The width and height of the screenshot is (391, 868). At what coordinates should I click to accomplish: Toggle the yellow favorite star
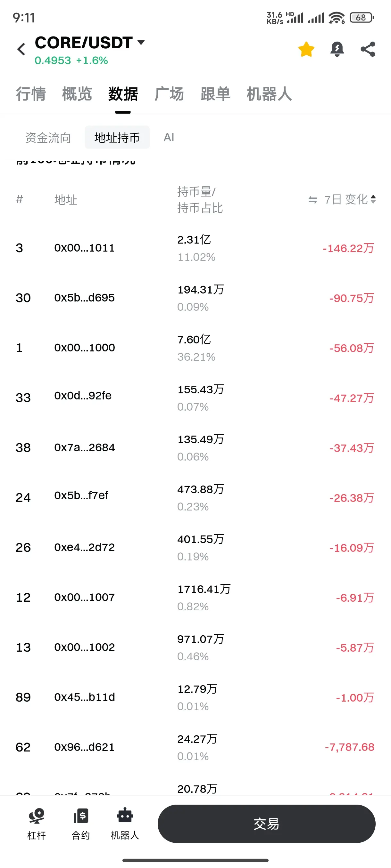coord(306,49)
